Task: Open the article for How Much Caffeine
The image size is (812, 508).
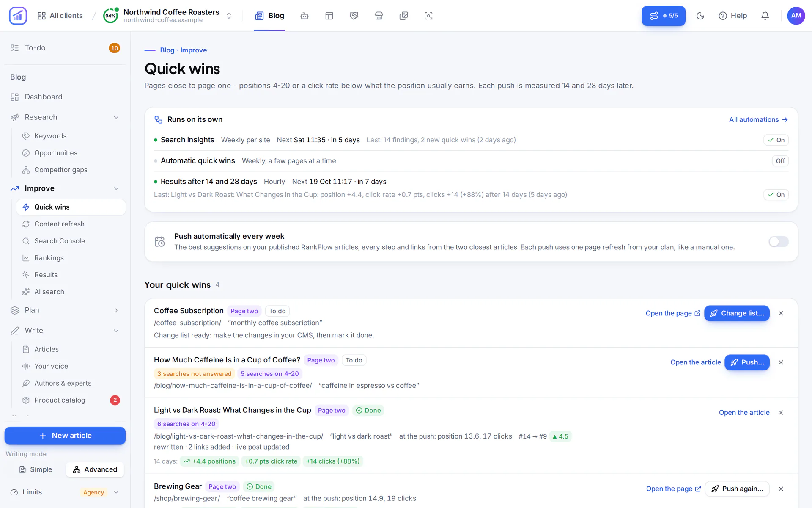Action: tap(695, 362)
